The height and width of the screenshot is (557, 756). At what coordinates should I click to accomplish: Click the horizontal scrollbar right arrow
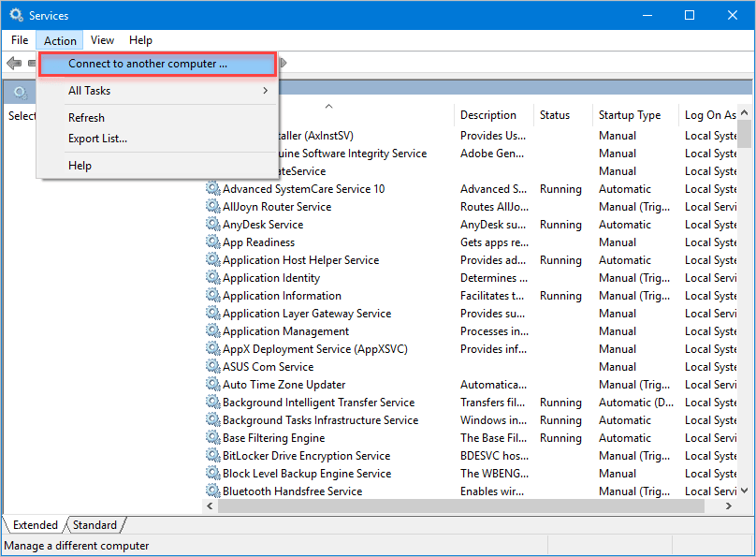[x=729, y=506]
